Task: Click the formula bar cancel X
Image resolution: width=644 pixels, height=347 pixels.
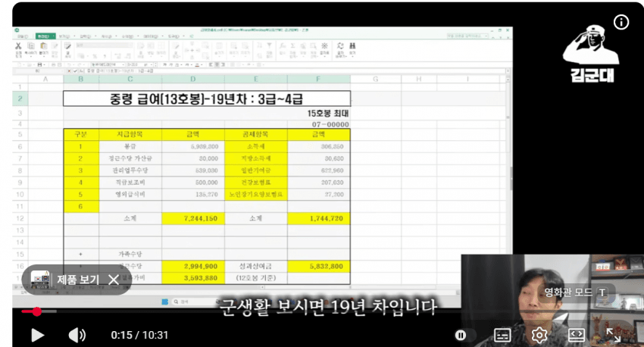Action: [69, 71]
